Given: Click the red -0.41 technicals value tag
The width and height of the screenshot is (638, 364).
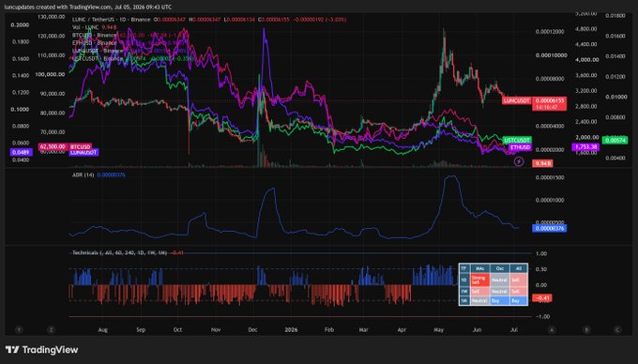Looking at the screenshot, I should pyautogui.click(x=542, y=298).
